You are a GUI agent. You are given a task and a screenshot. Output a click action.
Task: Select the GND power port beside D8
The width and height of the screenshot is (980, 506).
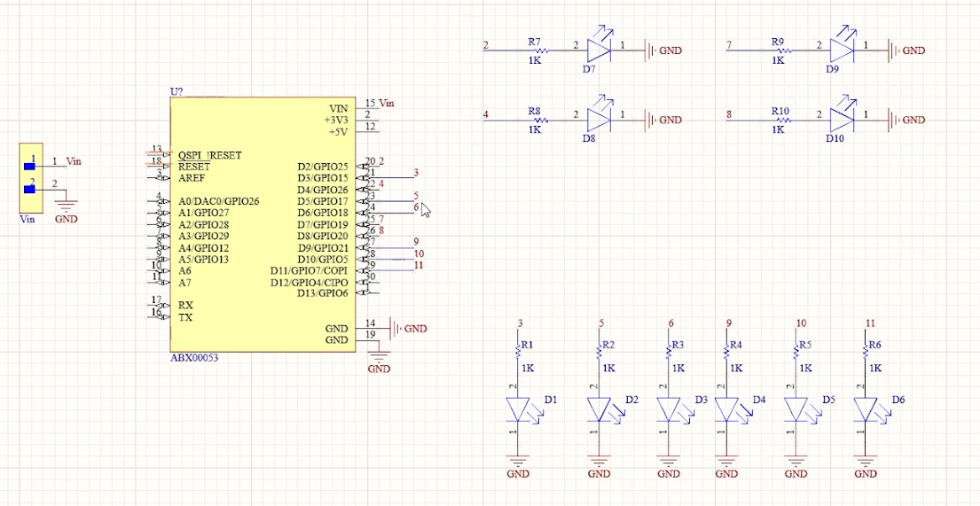[x=663, y=120]
